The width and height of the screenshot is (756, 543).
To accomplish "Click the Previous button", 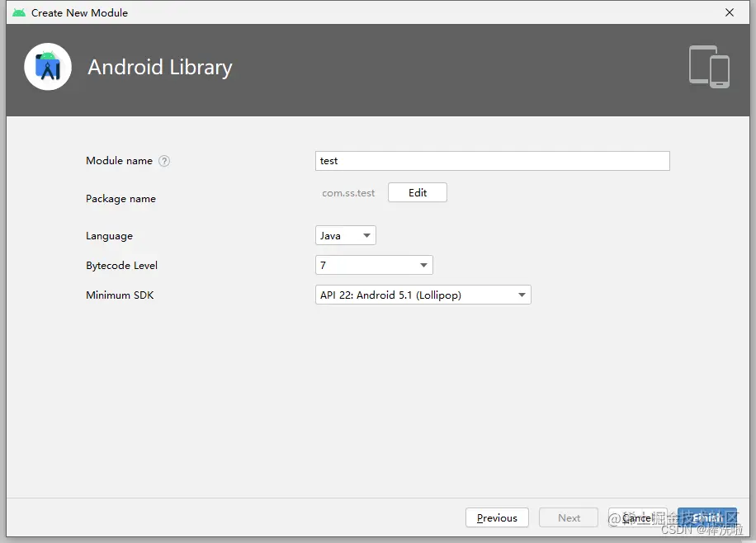I will point(497,517).
